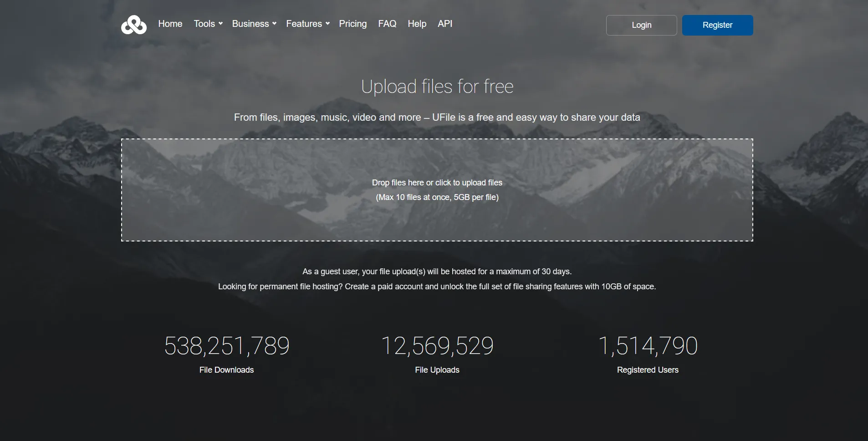Go to the FAQ section
The image size is (868, 441).
[387, 23]
